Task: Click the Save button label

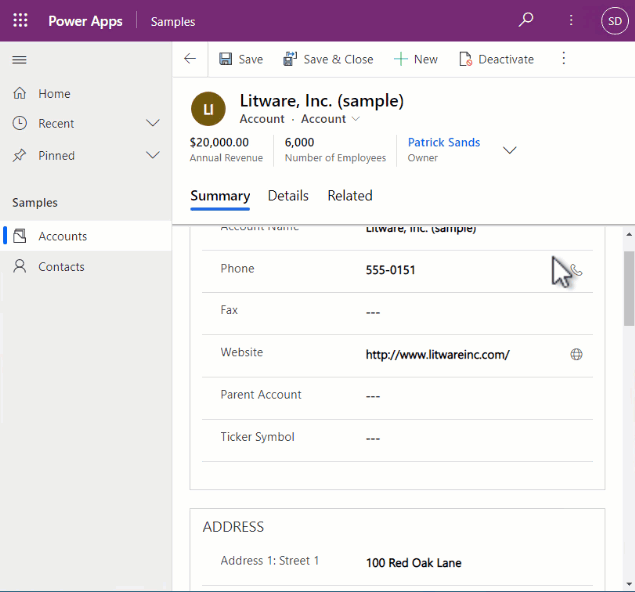Action: click(x=251, y=60)
